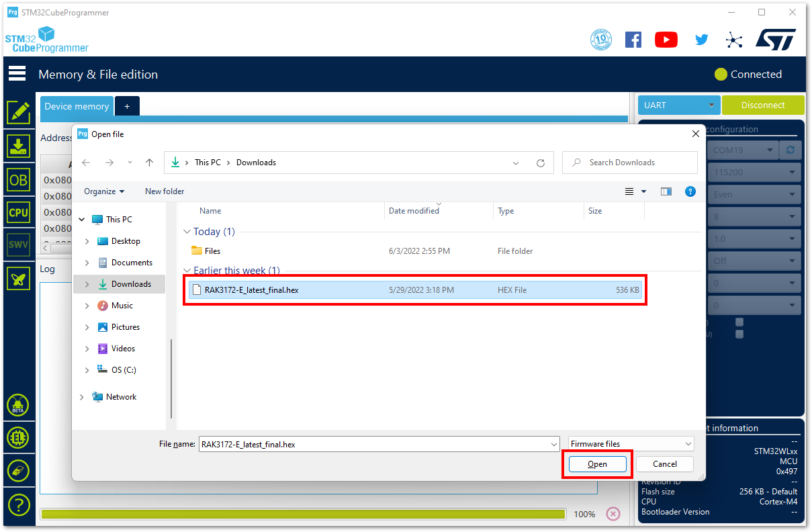Image resolution: width=812 pixels, height=532 pixels.
Task: Open the OB option bytes panel
Action: click(x=19, y=179)
